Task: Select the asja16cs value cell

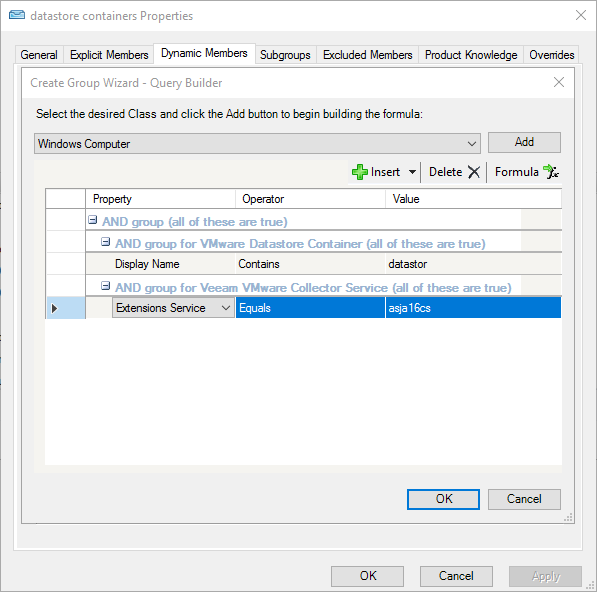Action: 473,308
